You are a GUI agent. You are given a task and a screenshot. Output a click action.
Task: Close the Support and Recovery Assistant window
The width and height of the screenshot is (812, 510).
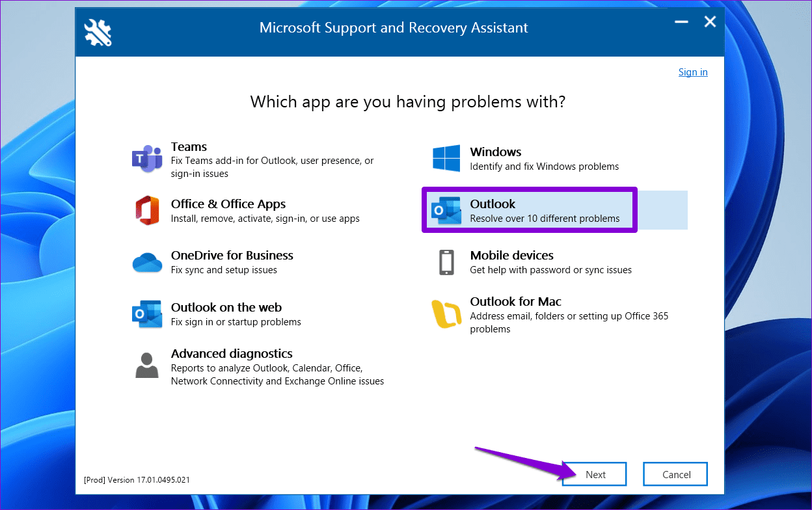[x=710, y=22]
